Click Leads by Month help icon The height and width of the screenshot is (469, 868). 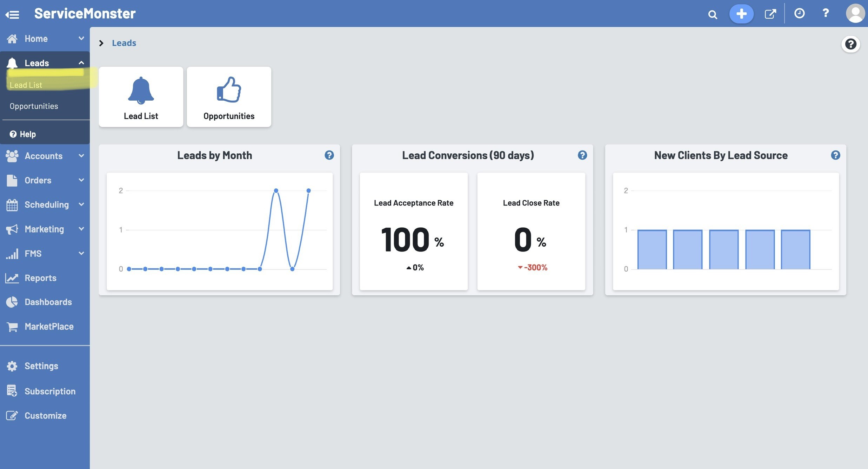[x=329, y=155]
